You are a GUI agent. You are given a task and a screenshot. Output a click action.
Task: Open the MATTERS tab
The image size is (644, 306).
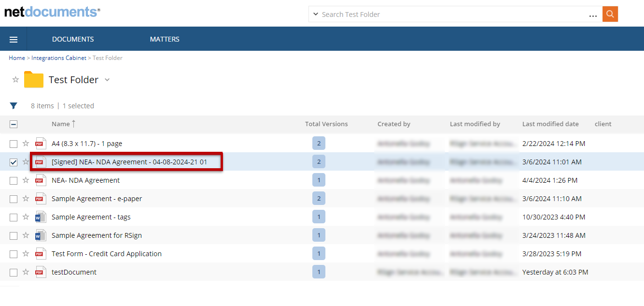(165, 39)
